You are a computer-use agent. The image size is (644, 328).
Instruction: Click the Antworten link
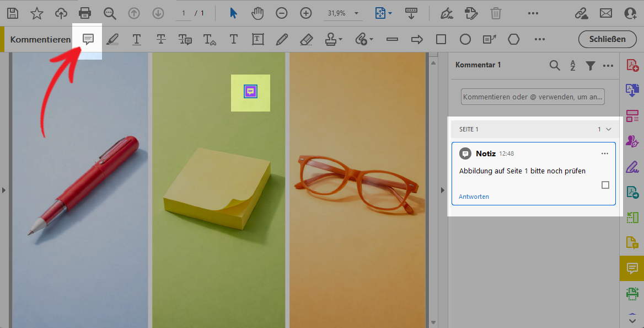[474, 197]
